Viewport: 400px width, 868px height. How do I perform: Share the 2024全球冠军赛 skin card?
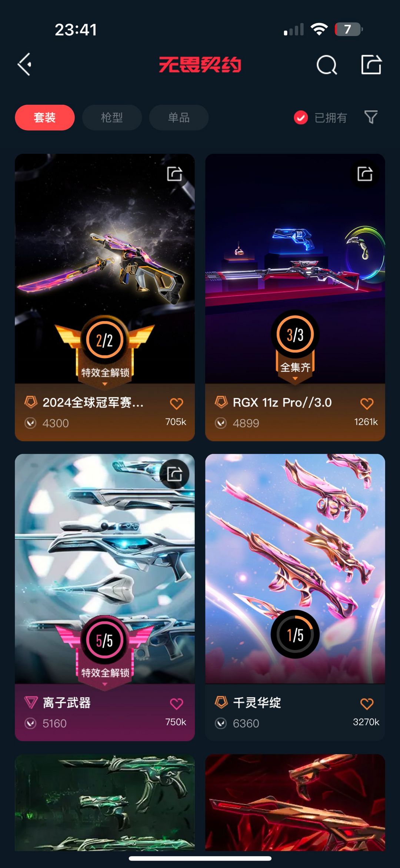(174, 174)
